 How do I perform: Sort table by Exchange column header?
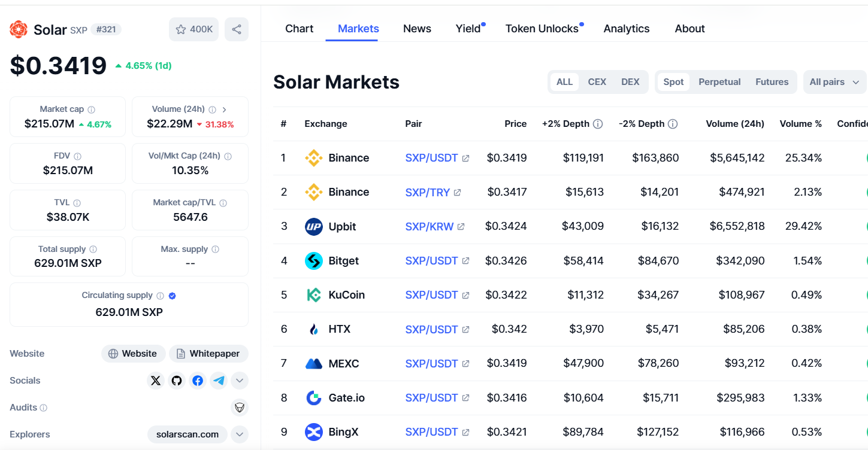point(326,124)
